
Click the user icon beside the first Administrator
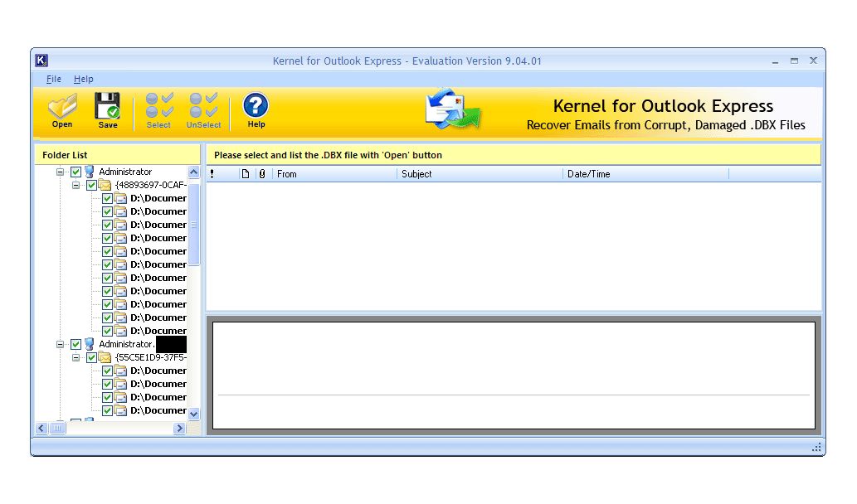[x=89, y=172]
